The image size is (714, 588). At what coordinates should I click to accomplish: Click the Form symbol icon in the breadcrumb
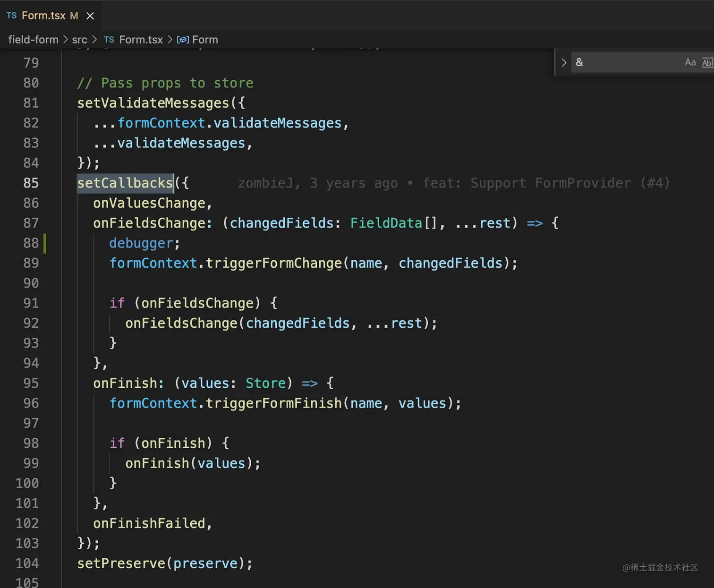tap(183, 40)
